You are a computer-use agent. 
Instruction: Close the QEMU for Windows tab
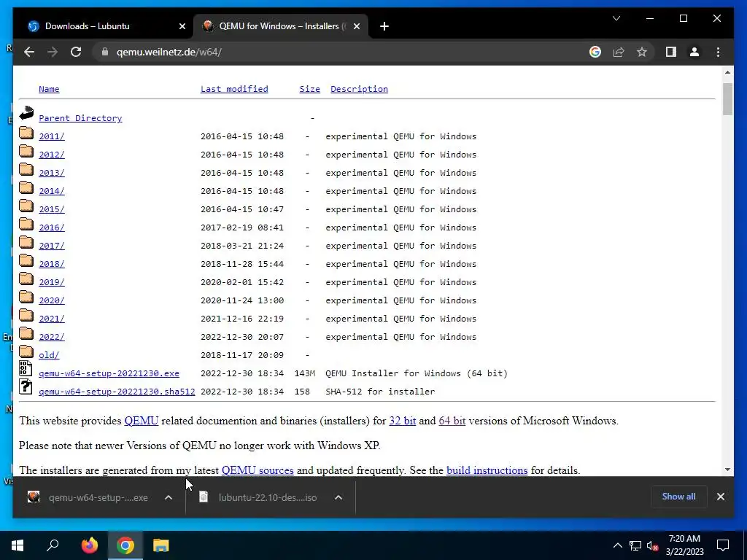(x=356, y=26)
